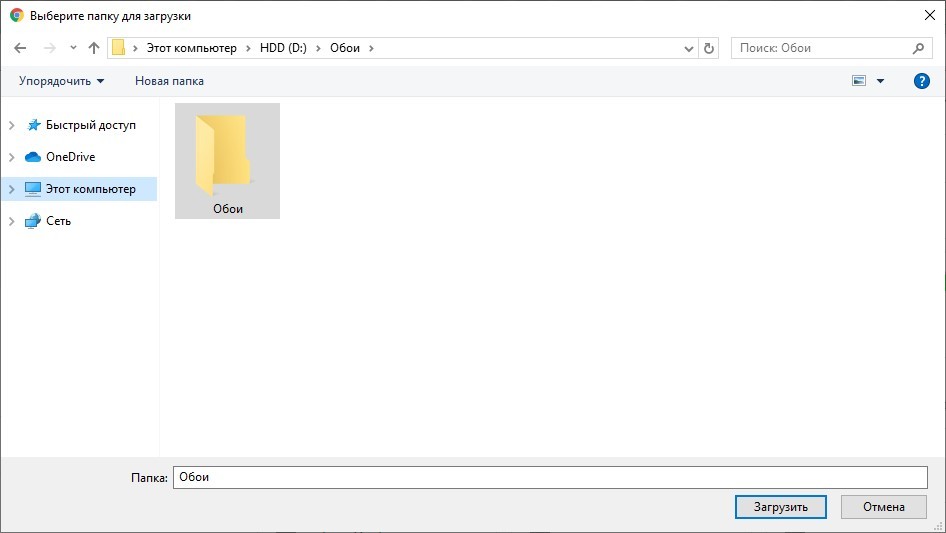Select 'Этот компьютер' breadcrumb in address bar
This screenshot has width=946, height=533.
[x=192, y=48]
